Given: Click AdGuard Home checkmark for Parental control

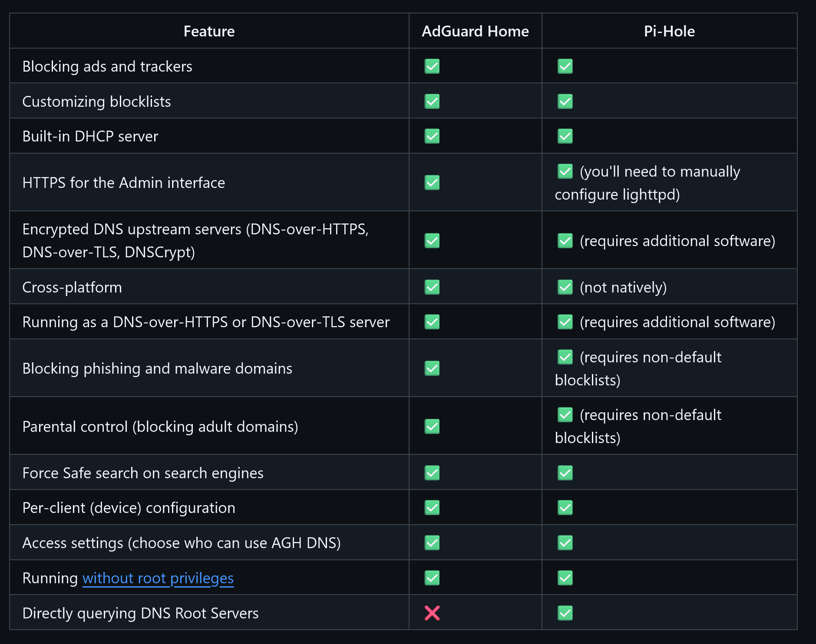Looking at the screenshot, I should coord(432,427).
